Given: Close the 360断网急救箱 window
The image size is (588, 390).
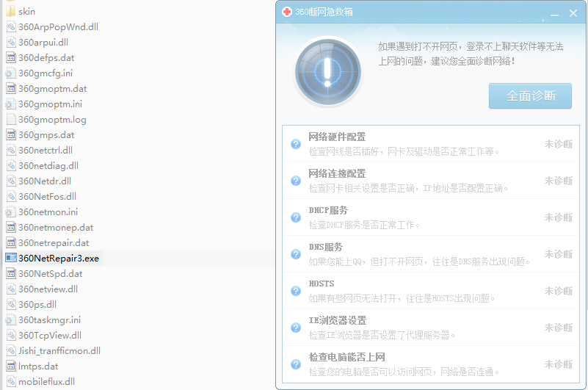Looking at the screenshot, I should 573,12.
